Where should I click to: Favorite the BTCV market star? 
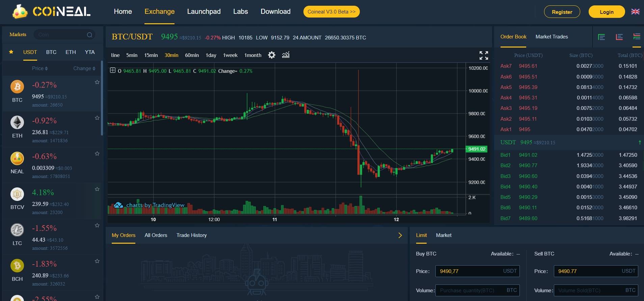97,189
